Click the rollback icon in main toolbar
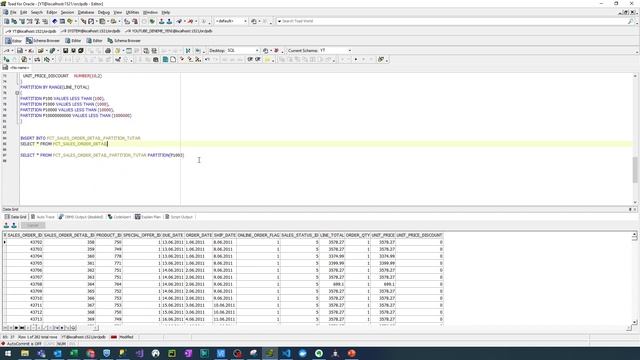This screenshot has height=360, width=640. (x=169, y=21)
